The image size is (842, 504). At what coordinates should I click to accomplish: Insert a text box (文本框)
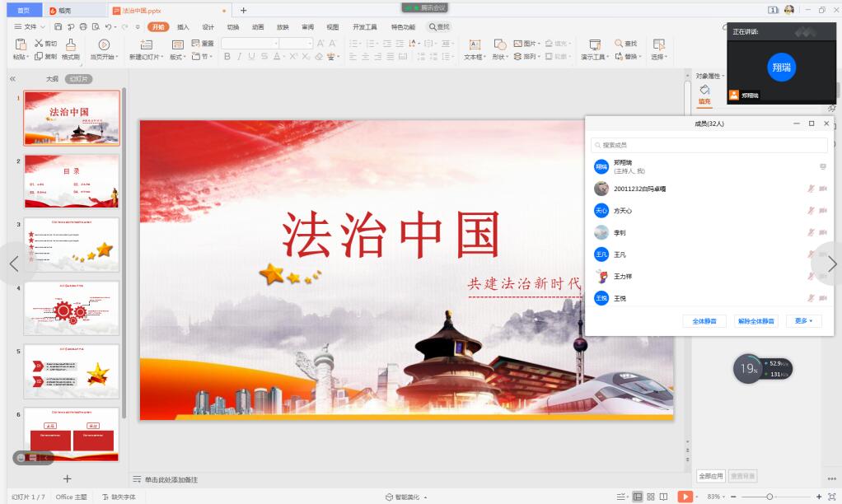pyautogui.click(x=475, y=44)
